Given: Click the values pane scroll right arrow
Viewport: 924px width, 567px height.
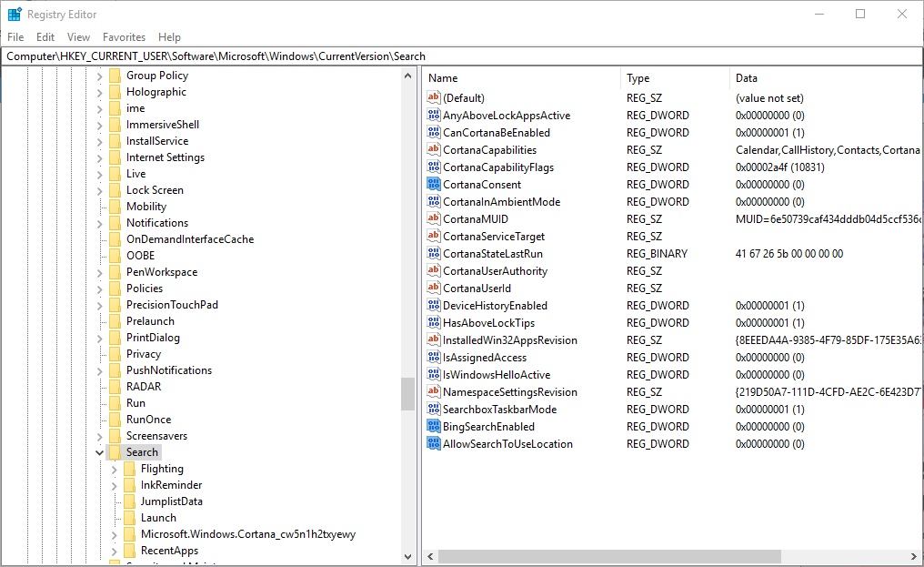Looking at the screenshot, I should 914,556.
